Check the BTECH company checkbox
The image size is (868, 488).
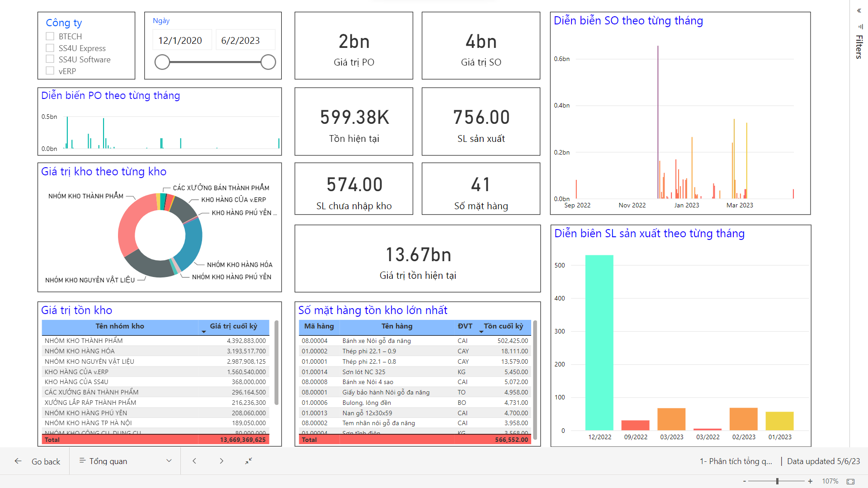pos(50,36)
